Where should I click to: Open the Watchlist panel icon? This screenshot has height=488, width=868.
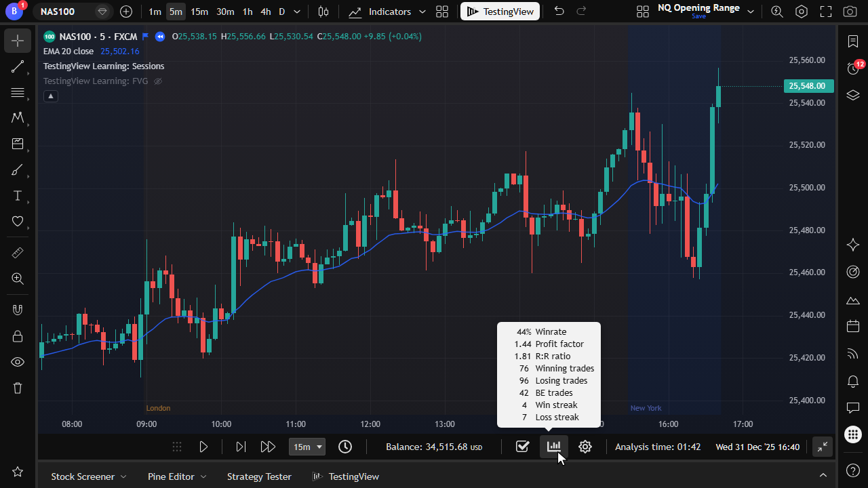[853, 41]
